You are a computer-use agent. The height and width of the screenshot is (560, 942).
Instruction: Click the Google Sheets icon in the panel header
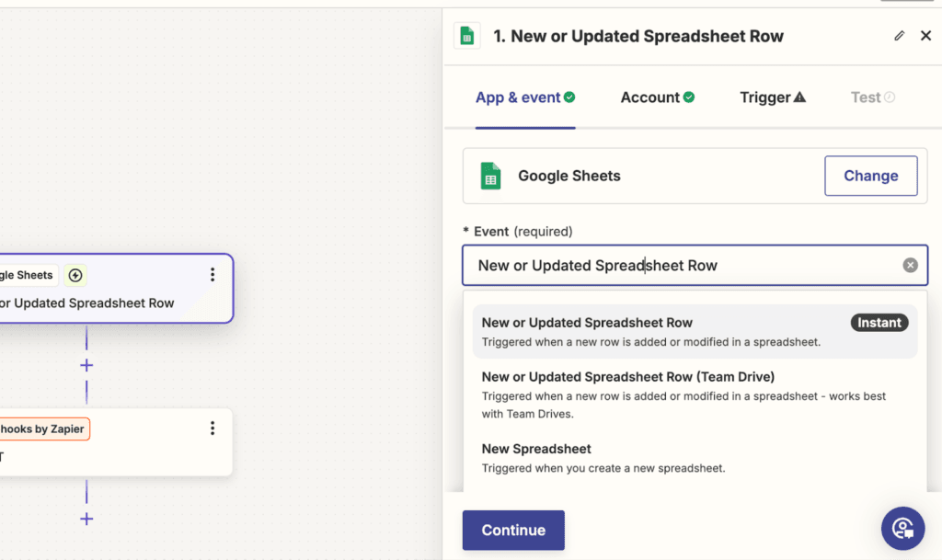tap(467, 35)
